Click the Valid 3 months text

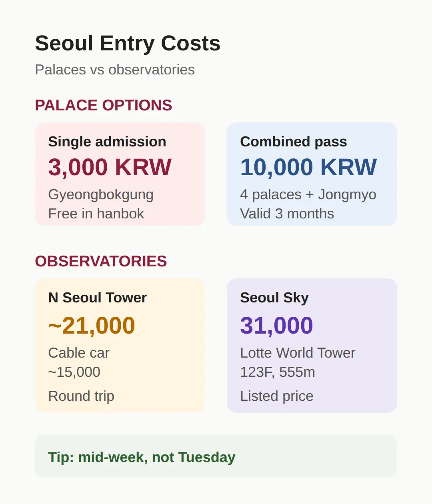(287, 214)
